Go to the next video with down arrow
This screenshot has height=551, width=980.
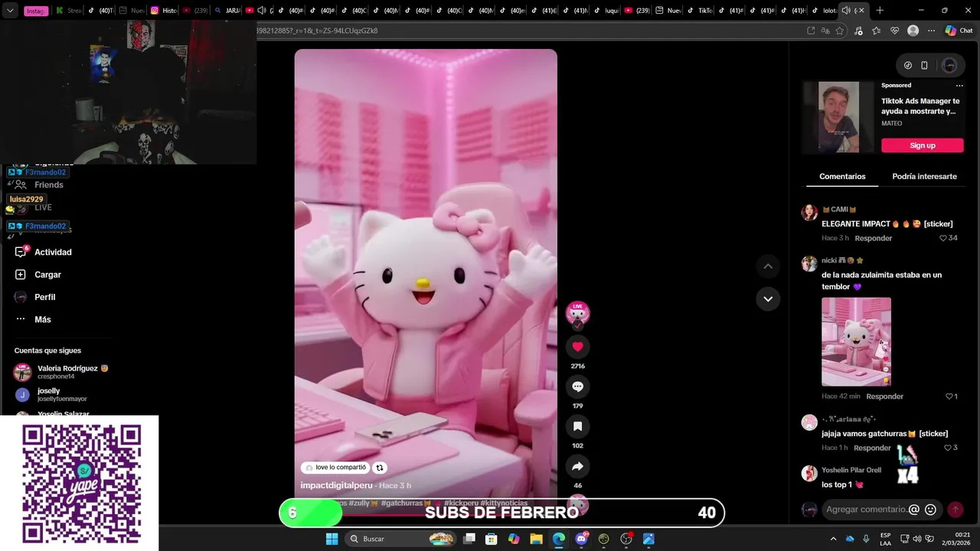point(768,298)
